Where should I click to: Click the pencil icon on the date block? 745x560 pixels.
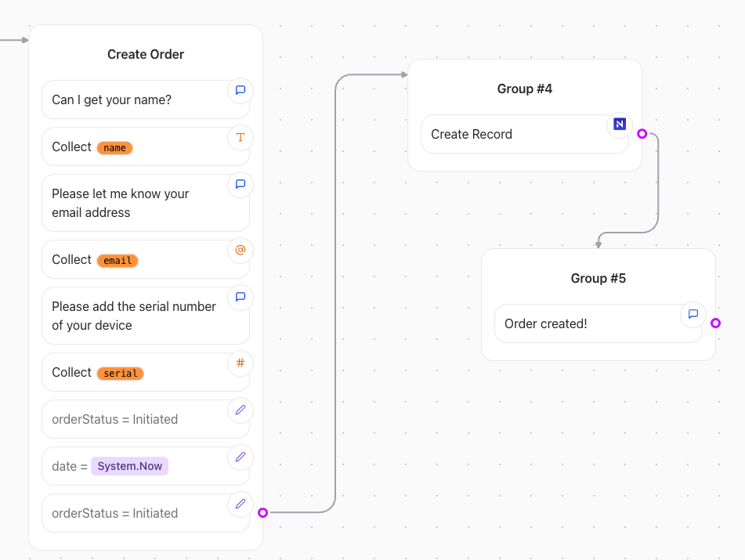240,457
